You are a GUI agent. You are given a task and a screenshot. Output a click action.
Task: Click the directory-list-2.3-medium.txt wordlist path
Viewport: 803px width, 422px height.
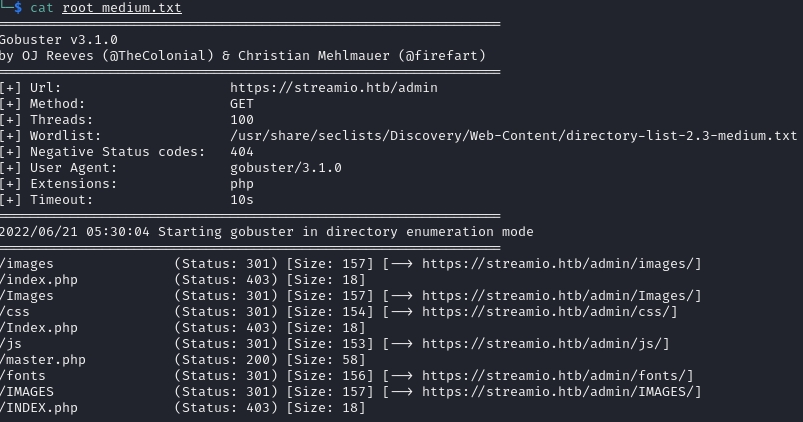click(513, 135)
